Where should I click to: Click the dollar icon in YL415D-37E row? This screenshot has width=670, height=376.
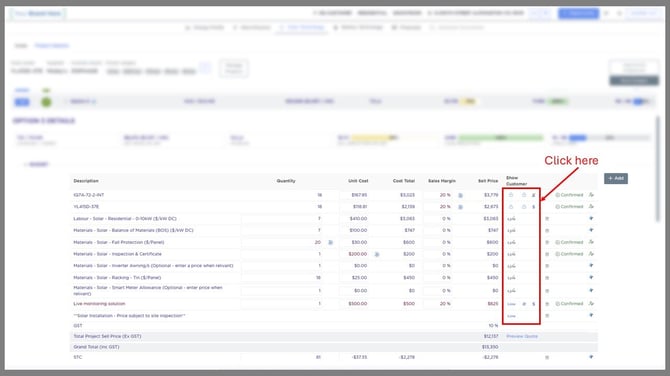534,207
